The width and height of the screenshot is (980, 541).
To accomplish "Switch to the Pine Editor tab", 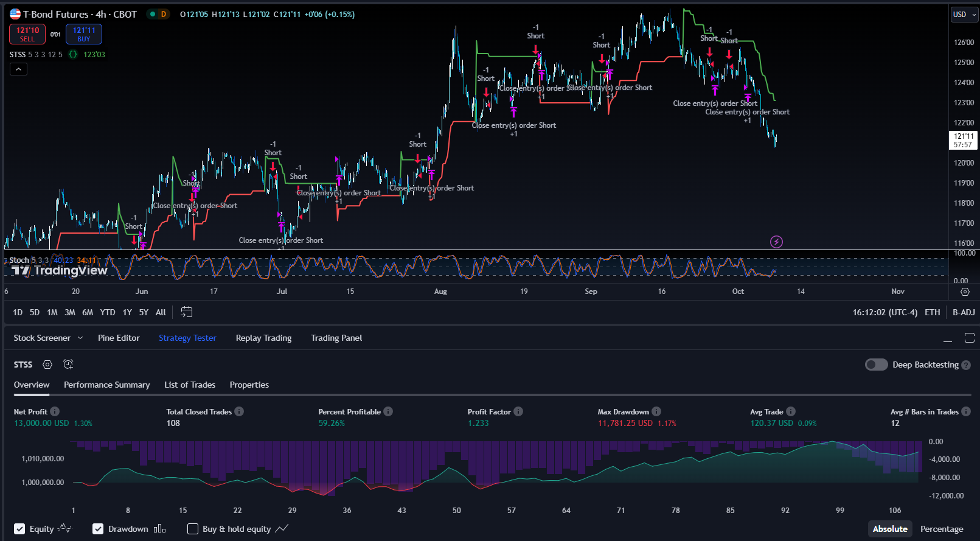I will (x=119, y=338).
